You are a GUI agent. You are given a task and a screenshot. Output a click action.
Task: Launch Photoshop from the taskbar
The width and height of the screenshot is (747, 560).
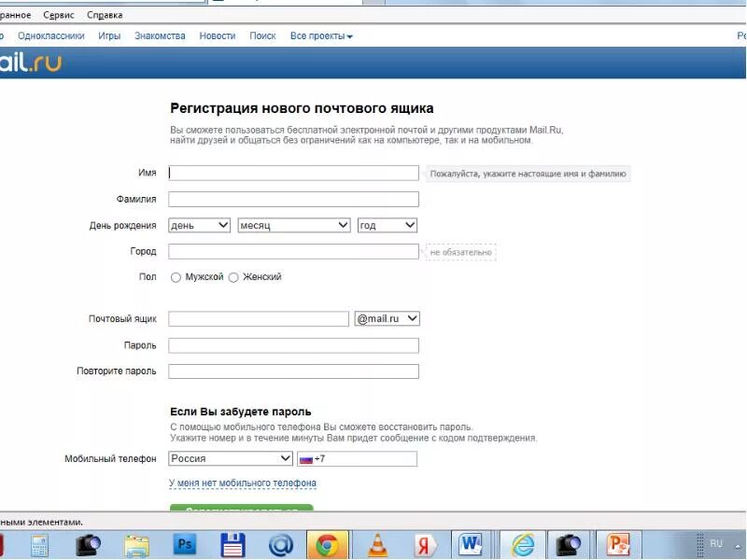[x=185, y=545]
